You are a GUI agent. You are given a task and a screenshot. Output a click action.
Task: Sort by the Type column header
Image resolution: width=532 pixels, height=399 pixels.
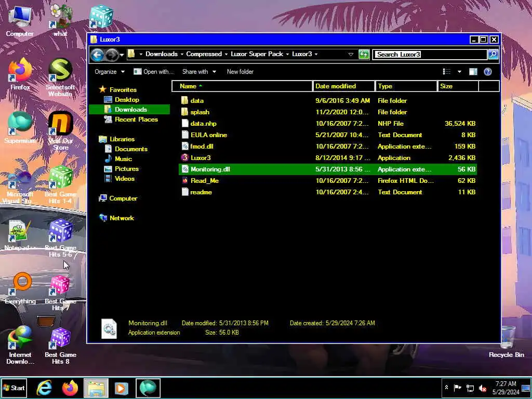click(406, 86)
